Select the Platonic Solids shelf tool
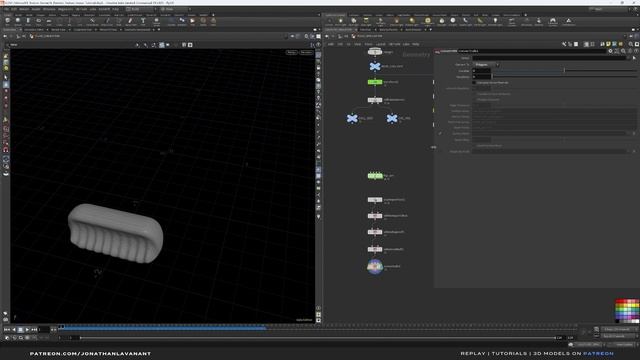Screen dimensions: 640x360 pyautogui.click(x=156, y=21)
